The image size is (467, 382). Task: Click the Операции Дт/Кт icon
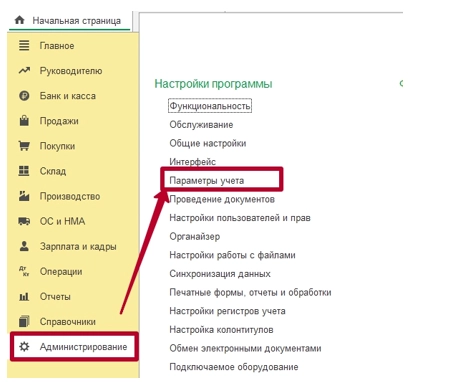[24, 271]
